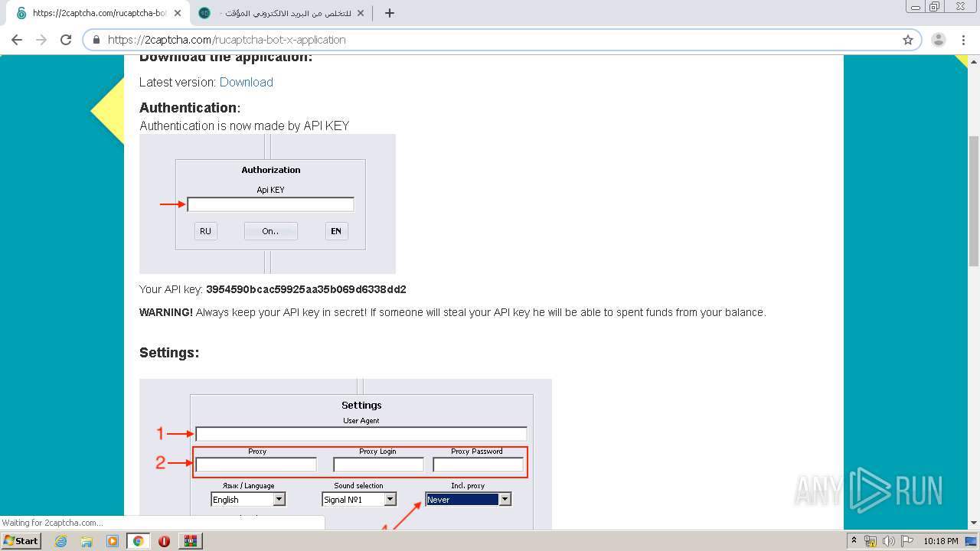The height and width of the screenshot is (551, 980).
Task: Close the 2captcha tab
Action: click(x=178, y=13)
